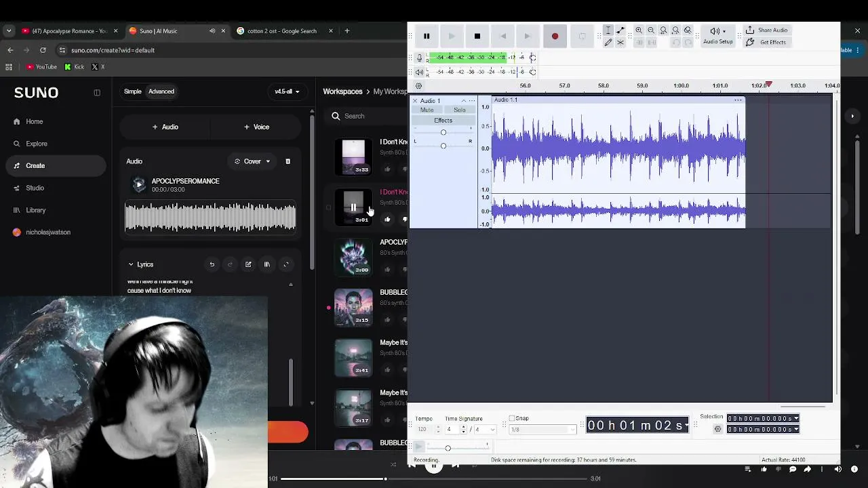
Task: Click the Audio 1 pan slider
Action: 443,146
